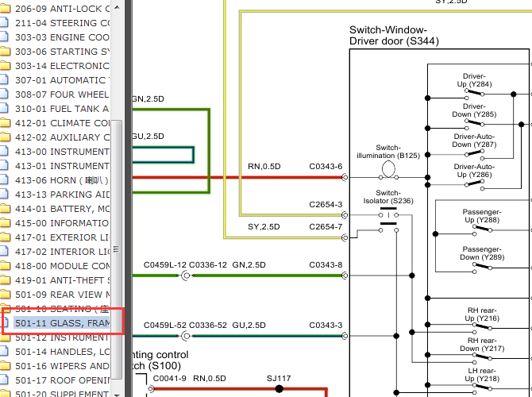Select the 413-01 INSTRUMENT bookmark
532x397 pixels.
click(62, 166)
